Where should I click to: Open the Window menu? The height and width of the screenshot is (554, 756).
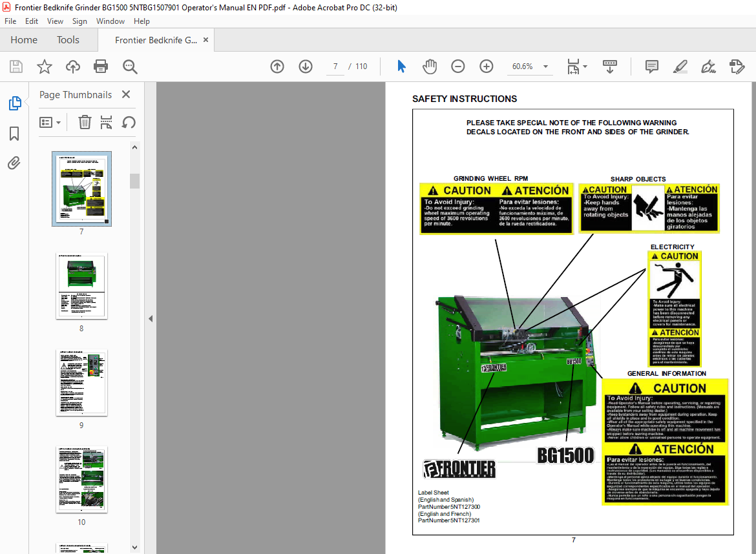coord(110,21)
